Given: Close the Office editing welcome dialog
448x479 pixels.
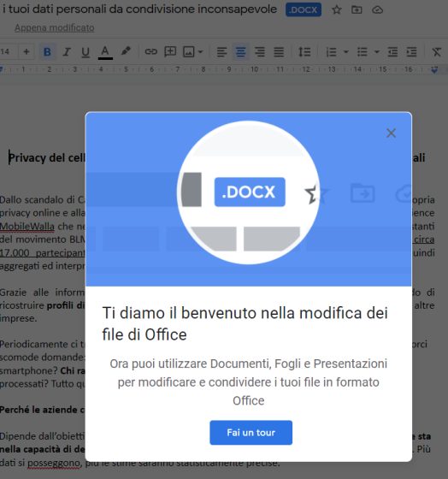Looking at the screenshot, I should tap(391, 133).
